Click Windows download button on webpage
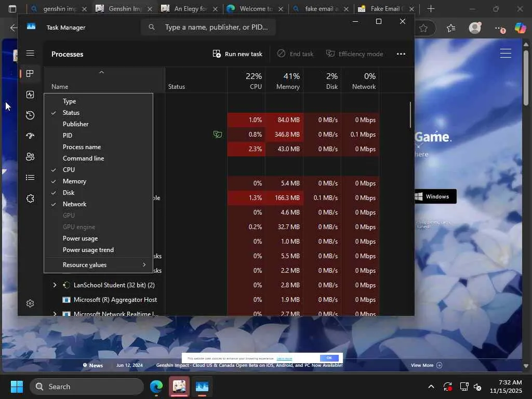 pos(436,196)
